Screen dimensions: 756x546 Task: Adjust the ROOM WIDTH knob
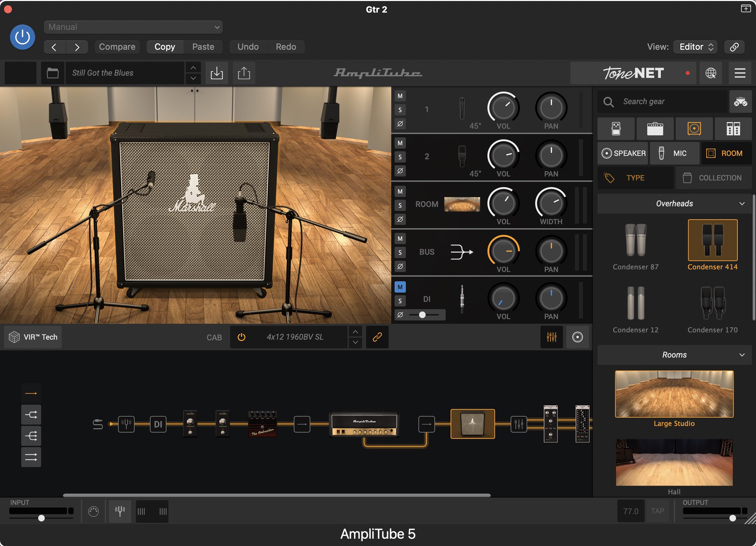(x=551, y=203)
